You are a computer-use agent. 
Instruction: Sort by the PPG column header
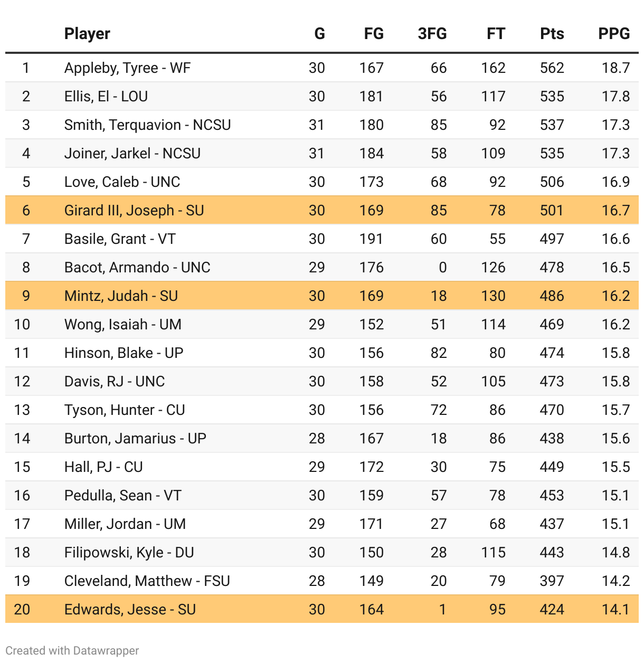pos(613,34)
